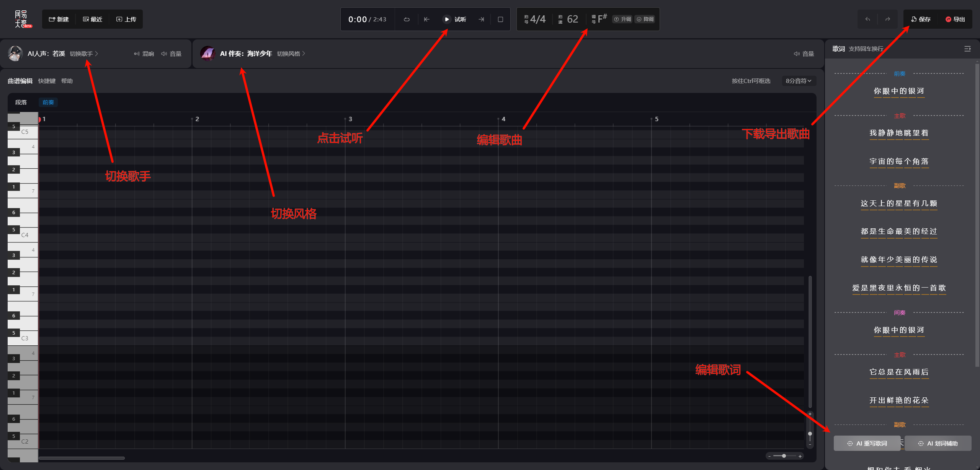Click the first 你眼中的银河 lyric line
Screen dimensions: 980x470
pos(899,91)
